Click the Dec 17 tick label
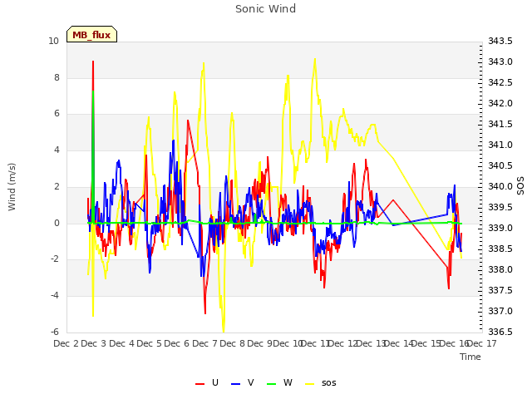532x399 pixels. tap(482, 343)
